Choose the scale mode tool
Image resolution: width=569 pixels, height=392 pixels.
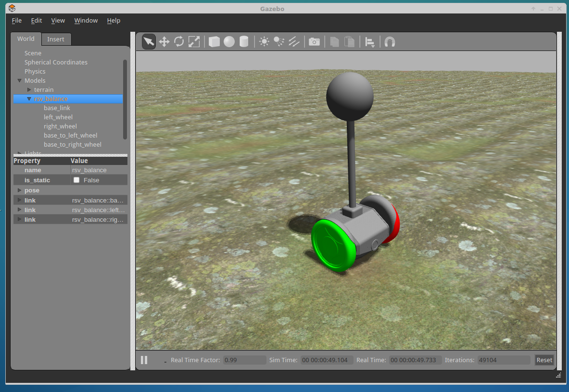pos(194,42)
